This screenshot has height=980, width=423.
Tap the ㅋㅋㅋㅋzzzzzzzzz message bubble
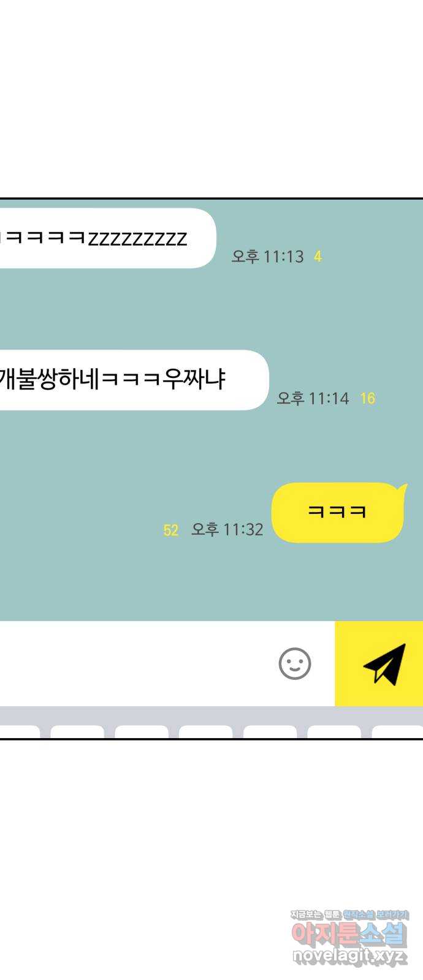click(108, 238)
